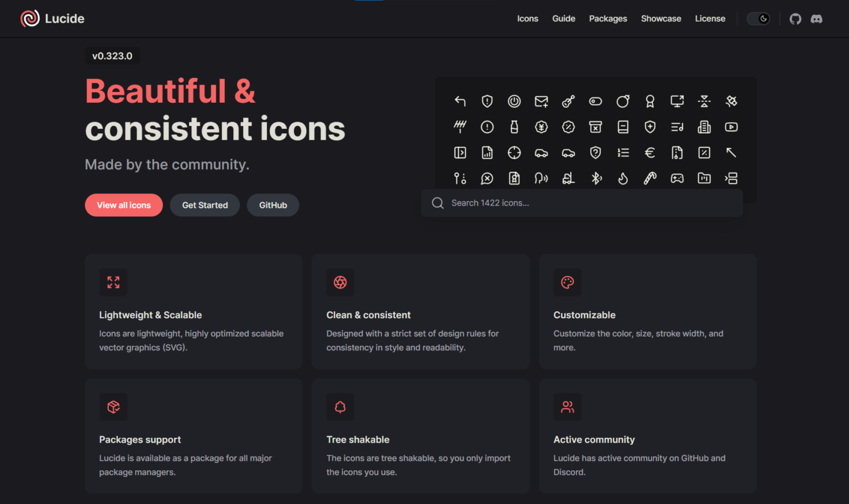This screenshot has width=849, height=504.
Task: Select the crosshair icon
Action: click(514, 153)
